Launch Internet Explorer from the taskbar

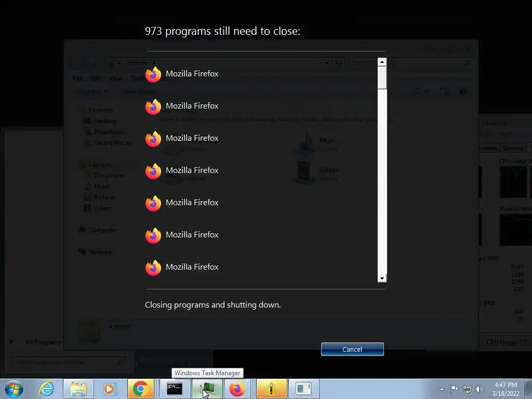47,389
